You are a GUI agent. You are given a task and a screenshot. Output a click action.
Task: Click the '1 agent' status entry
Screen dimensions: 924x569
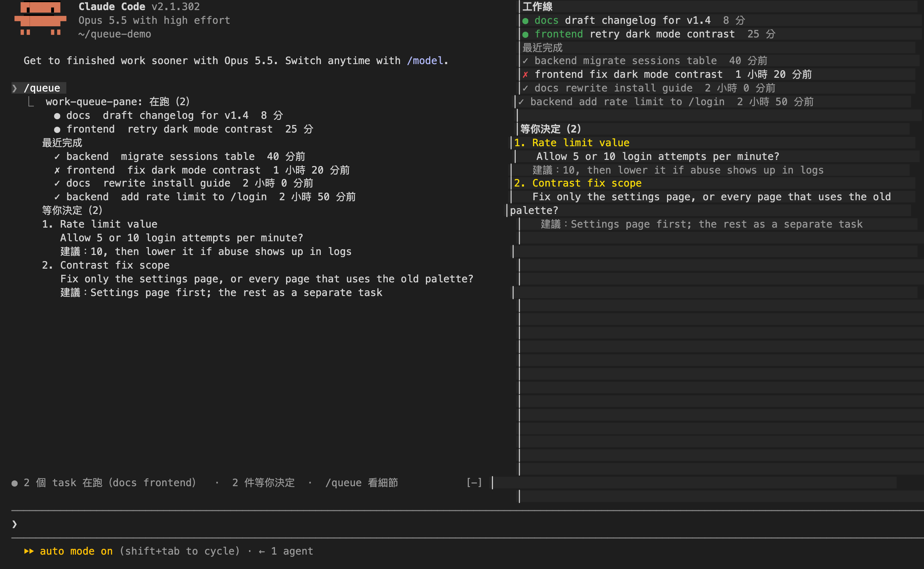292,551
